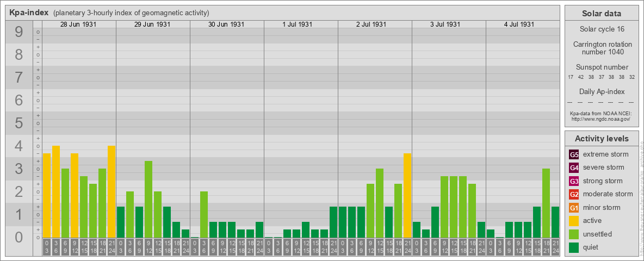Click sunspot number value 32
Image resolution: width=644 pixels, height=261 pixels.
[633, 77]
